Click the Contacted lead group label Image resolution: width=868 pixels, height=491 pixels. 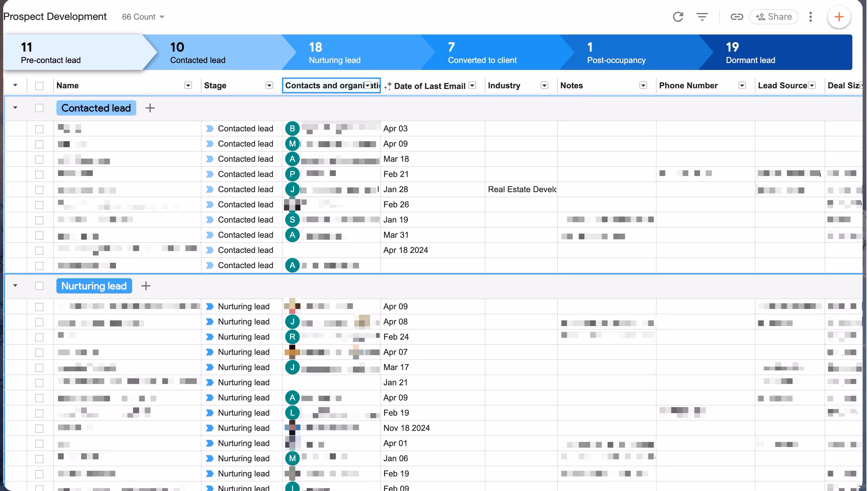pos(96,108)
